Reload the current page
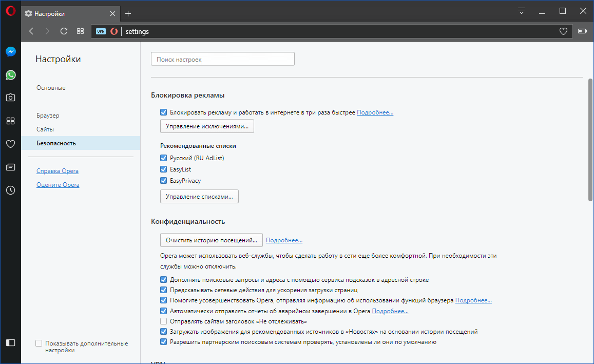 click(x=64, y=31)
